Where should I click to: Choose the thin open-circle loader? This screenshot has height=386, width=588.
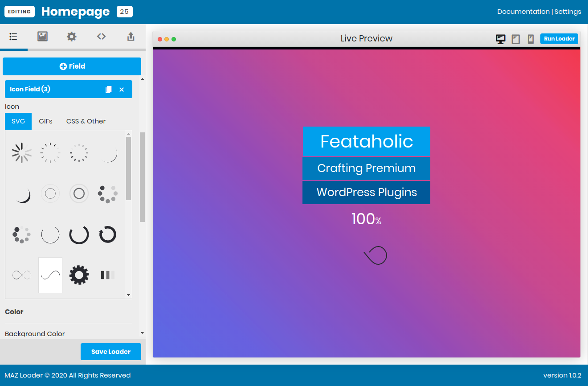50,234
